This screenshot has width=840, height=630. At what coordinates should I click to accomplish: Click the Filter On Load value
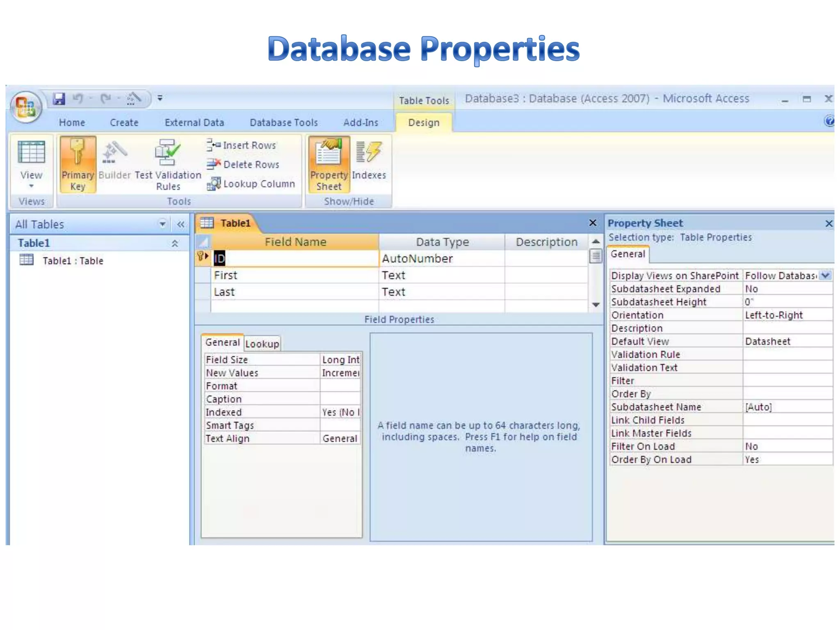point(787,446)
